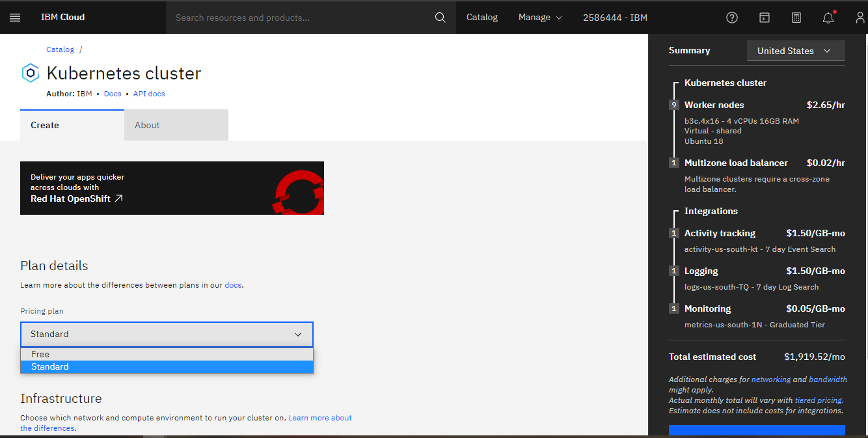Open the Catalog breadcrumb link
This screenshot has height=438, width=868.
[x=60, y=49]
